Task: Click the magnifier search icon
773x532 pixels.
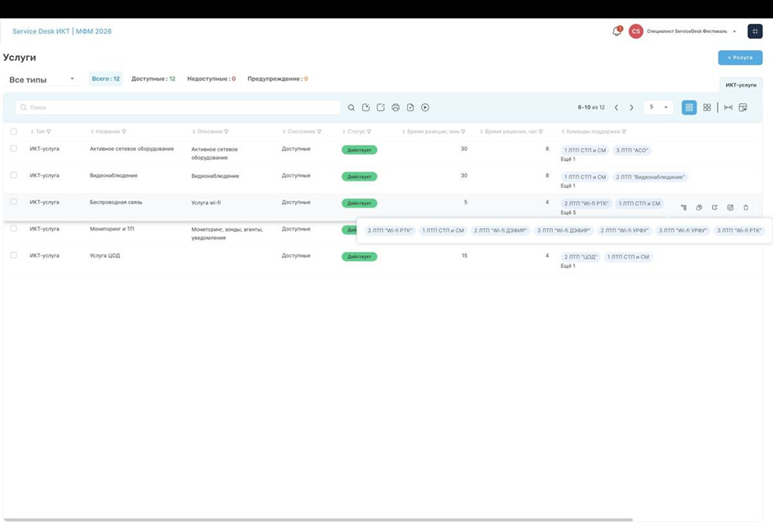Action: point(351,107)
